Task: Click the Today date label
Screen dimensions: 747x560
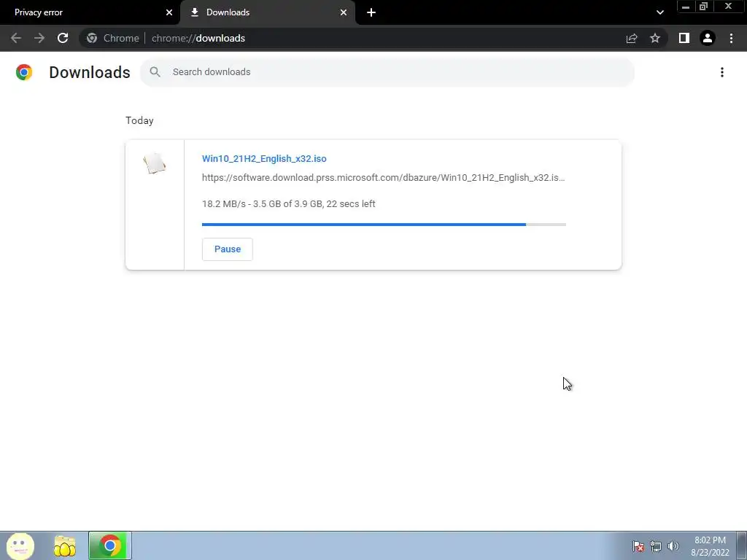Action: pyautogui.click(x=139, y=120)
